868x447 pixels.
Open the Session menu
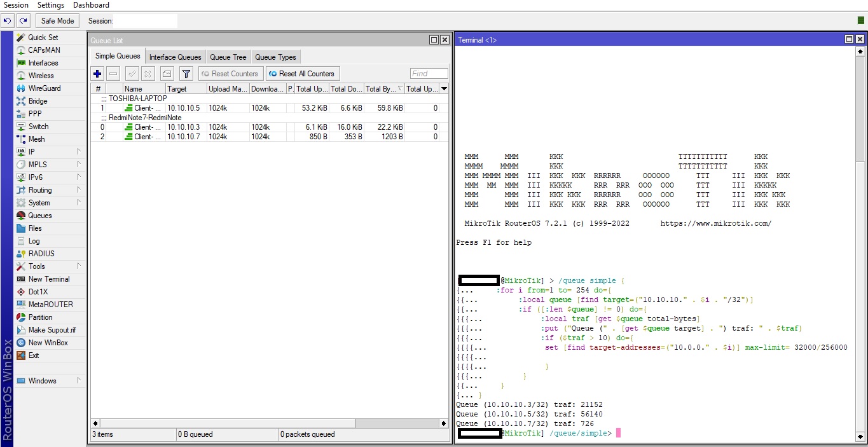coord(16,5)
